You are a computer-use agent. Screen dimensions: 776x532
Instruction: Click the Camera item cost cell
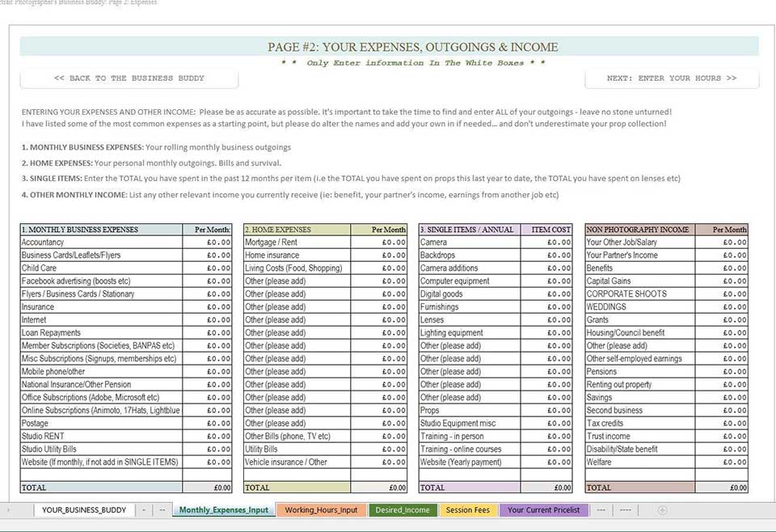[546, 243]
